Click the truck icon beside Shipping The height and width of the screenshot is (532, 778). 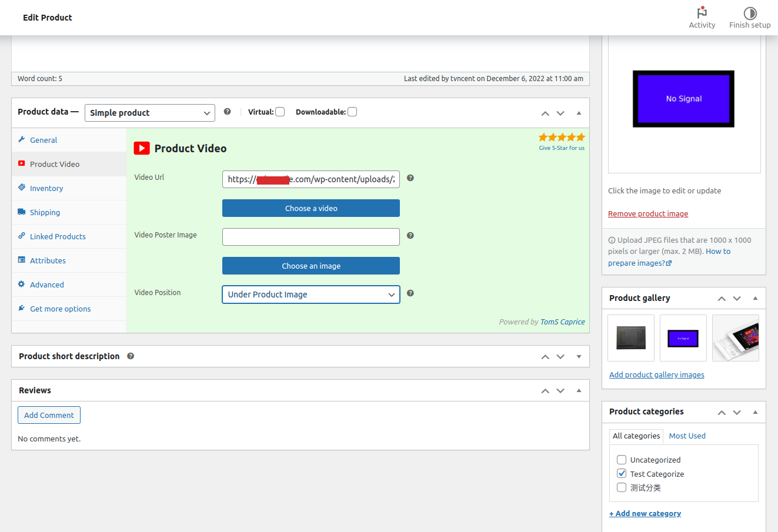point(22,212)
